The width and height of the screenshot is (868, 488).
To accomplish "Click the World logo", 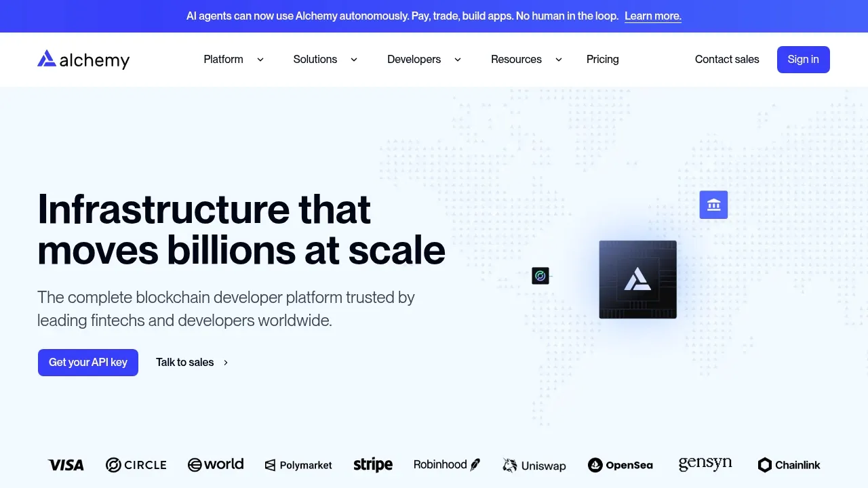I will [x=216, y=464].
